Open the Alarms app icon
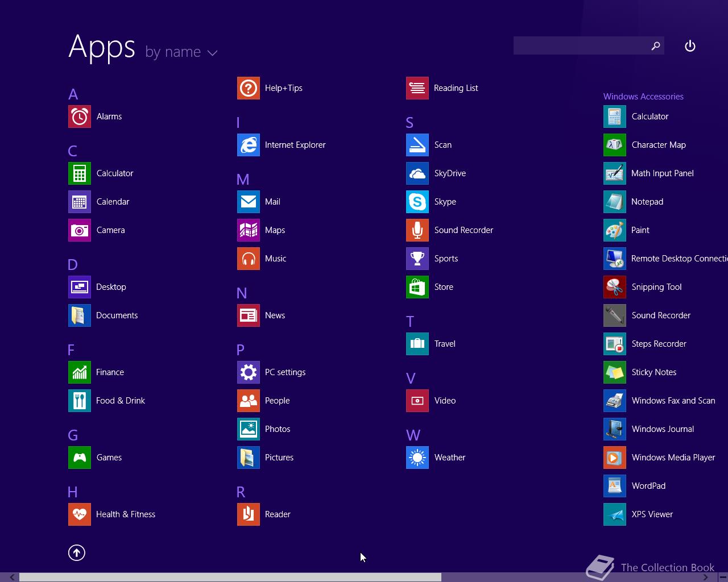The height and width of the screenshot is (582, 728). pyautogui.click(x=80, y=117)
